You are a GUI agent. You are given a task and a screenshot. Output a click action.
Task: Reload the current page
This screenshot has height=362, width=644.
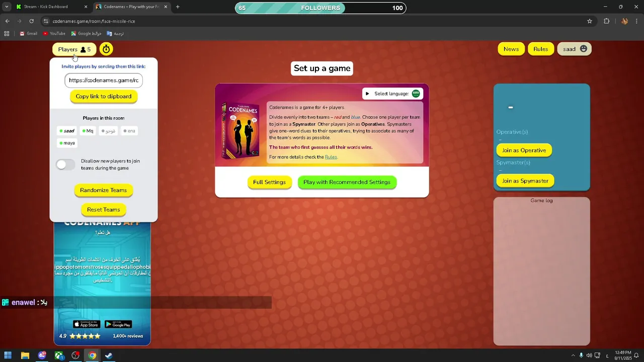pos(31,21)
